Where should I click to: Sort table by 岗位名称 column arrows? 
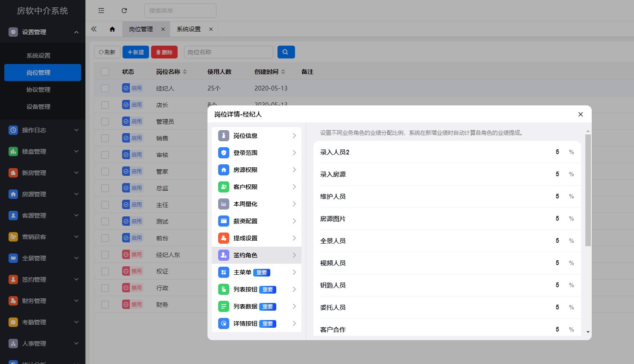point(185,72)
